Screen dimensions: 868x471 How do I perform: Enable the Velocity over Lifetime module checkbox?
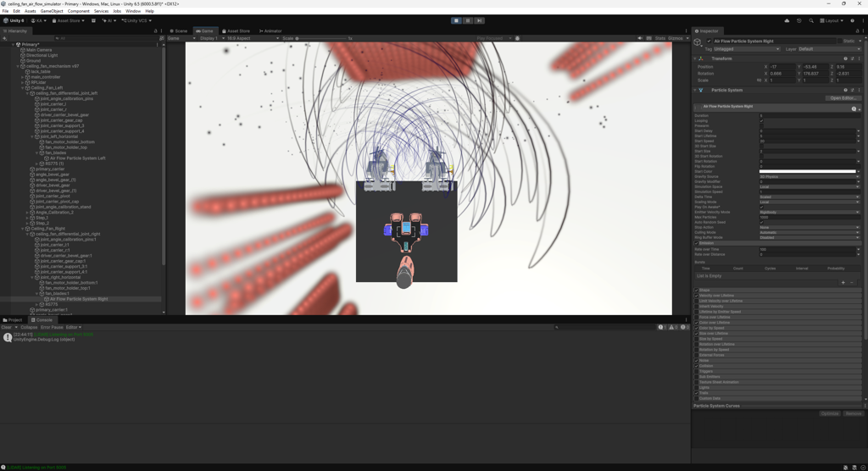(697, 296)
